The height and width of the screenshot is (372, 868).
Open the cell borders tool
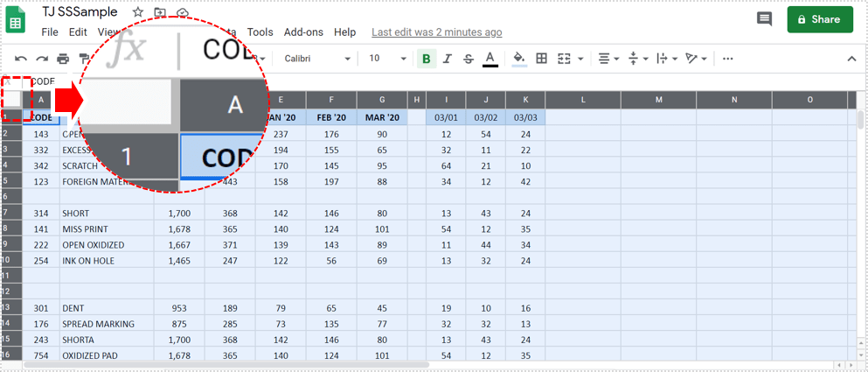(x=541, y=59)
